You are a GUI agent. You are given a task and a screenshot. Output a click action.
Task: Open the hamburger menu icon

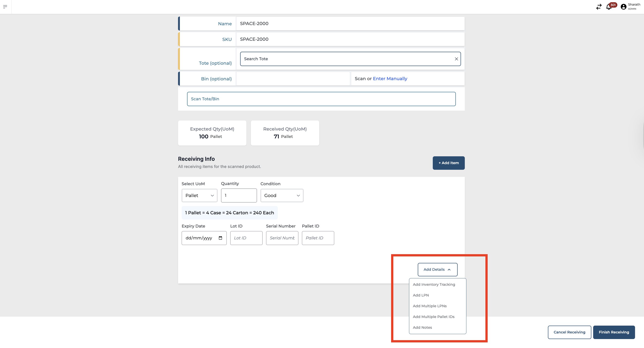coord(5,7)
